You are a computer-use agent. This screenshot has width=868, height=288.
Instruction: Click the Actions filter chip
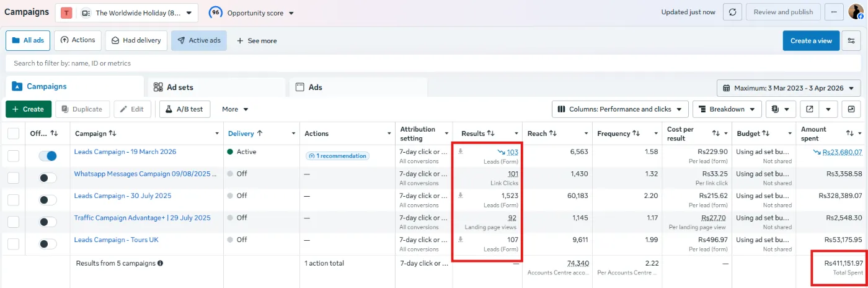tap(78, 40)
